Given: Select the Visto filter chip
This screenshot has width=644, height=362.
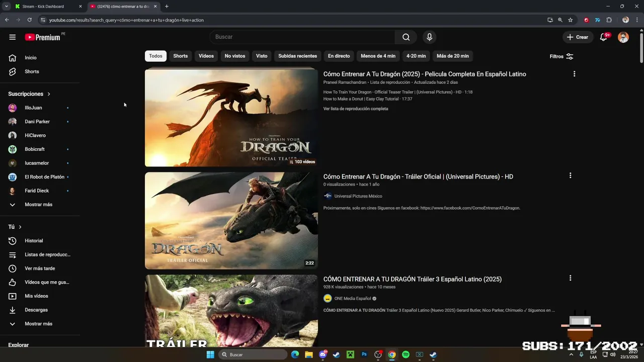Looking at the screenshot, I should coord(262,56).
